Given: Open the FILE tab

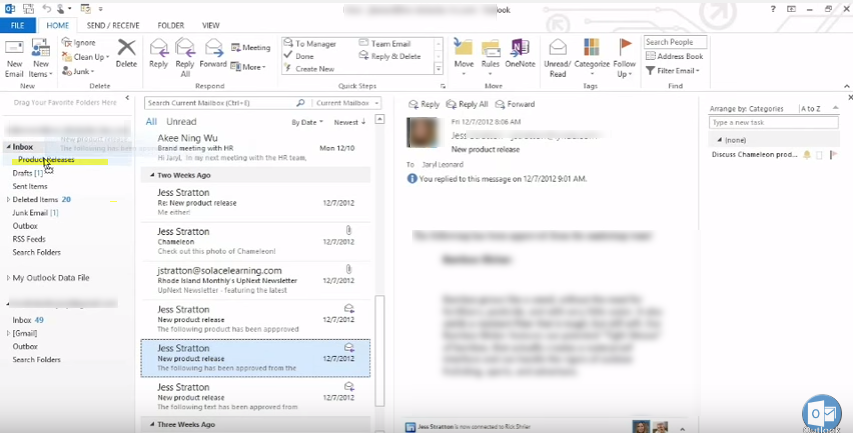Looking at the screenshot, I should (17, 25).
